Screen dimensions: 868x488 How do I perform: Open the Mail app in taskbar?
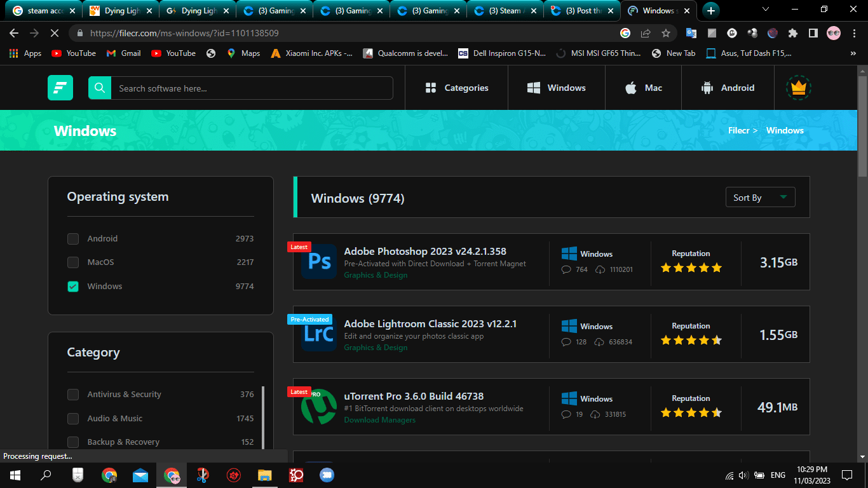(140, 475)
